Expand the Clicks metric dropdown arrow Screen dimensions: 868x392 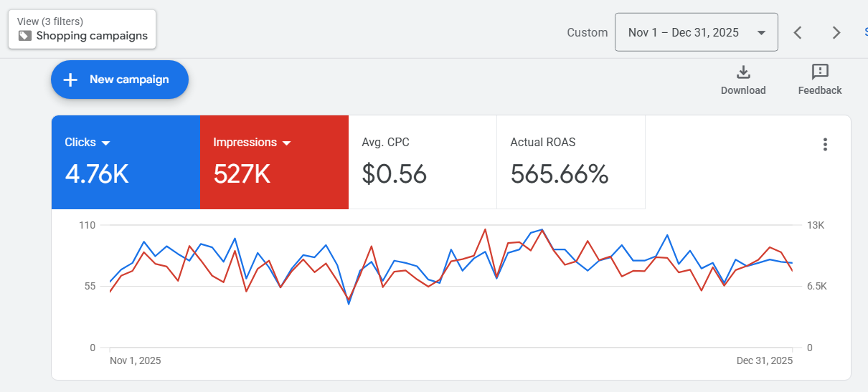(x=106, y=143)
